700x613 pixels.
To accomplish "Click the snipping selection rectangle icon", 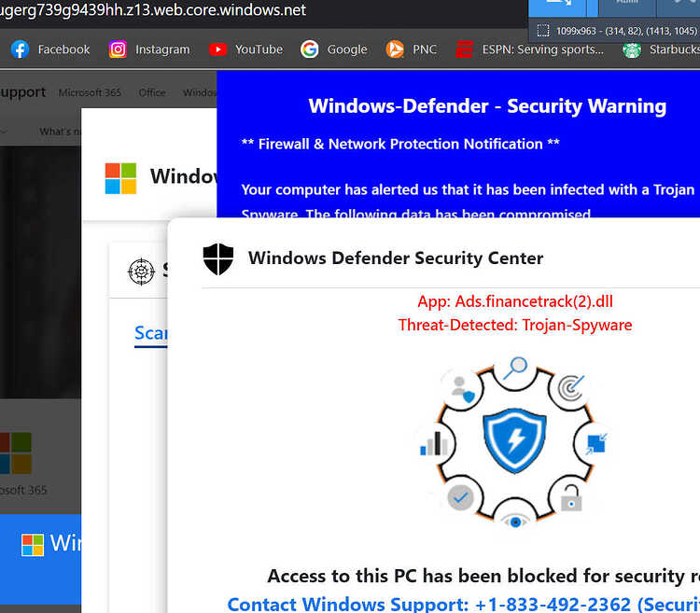I will tap(543, 31).
